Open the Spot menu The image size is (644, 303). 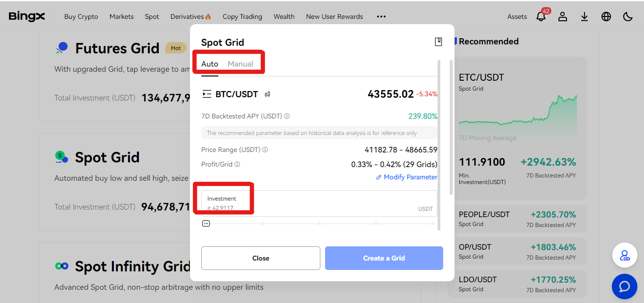(152, 17)
